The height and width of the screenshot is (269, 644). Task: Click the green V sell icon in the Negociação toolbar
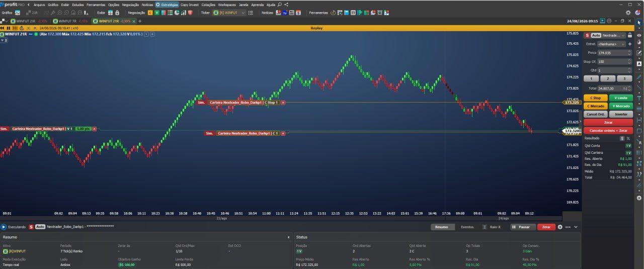click(x=157, y=13)
